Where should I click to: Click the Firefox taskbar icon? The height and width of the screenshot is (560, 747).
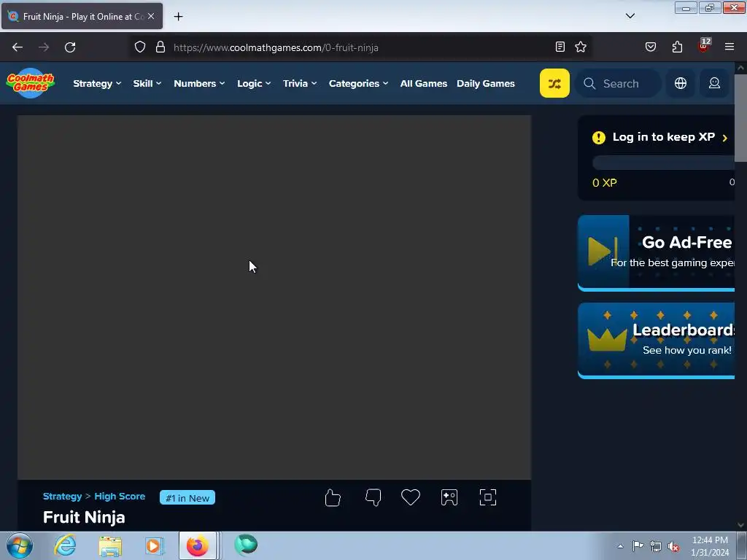point(197,545)
